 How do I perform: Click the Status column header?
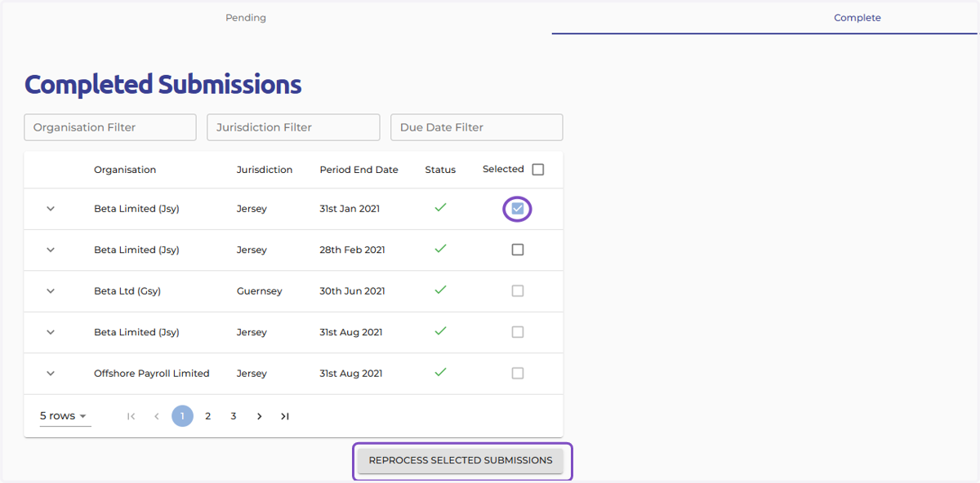(440, 170)
